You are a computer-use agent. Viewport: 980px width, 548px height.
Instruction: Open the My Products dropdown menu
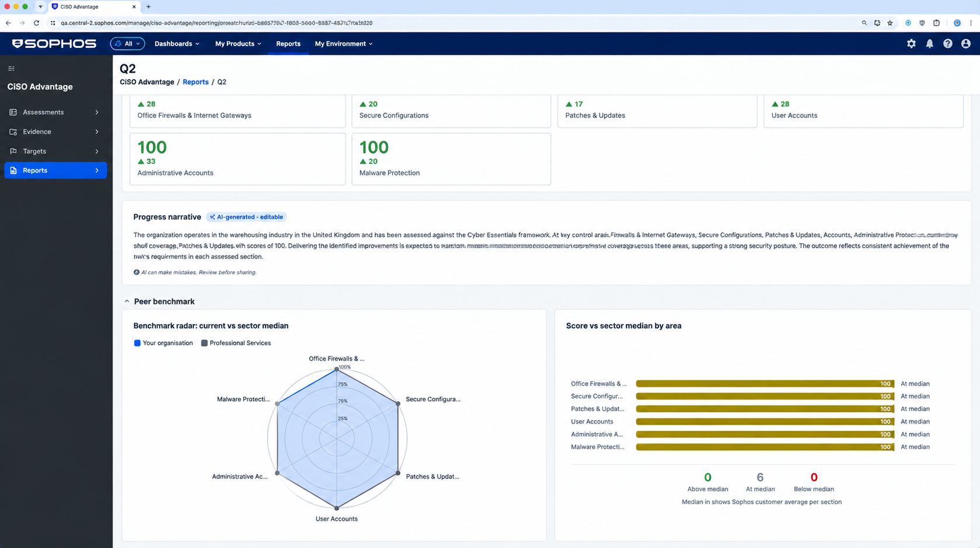[238, 44]
